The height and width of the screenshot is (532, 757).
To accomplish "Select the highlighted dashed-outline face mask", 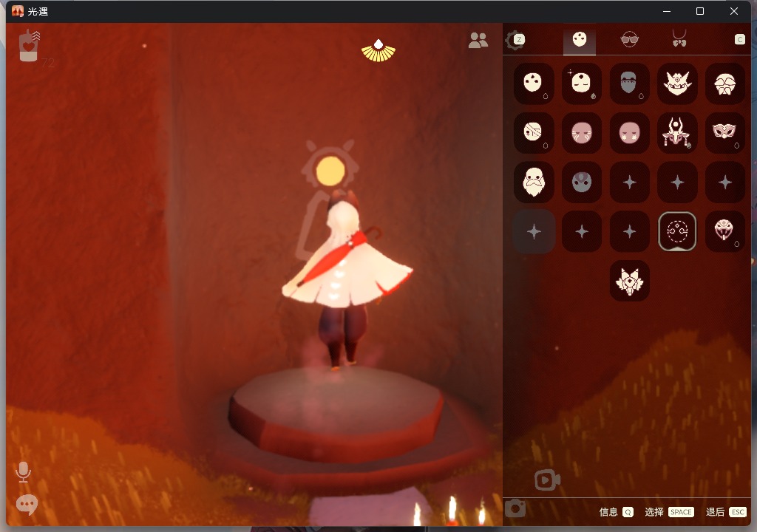I will tap(677, 232).
